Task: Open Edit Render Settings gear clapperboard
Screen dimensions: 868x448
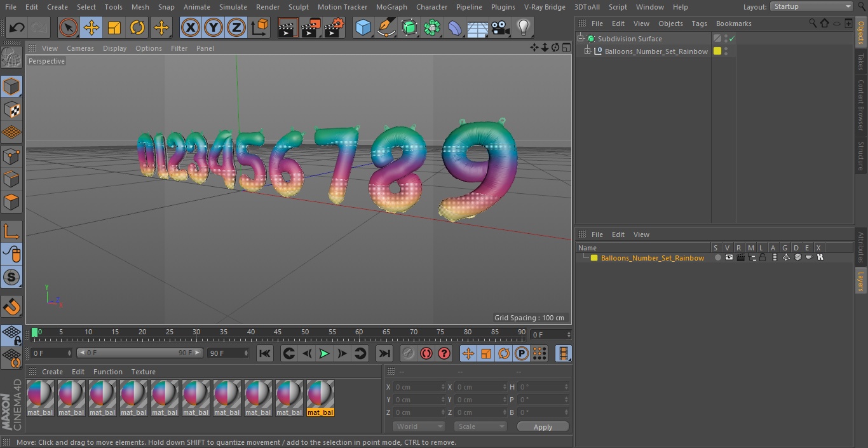Action: coord(334,28)
